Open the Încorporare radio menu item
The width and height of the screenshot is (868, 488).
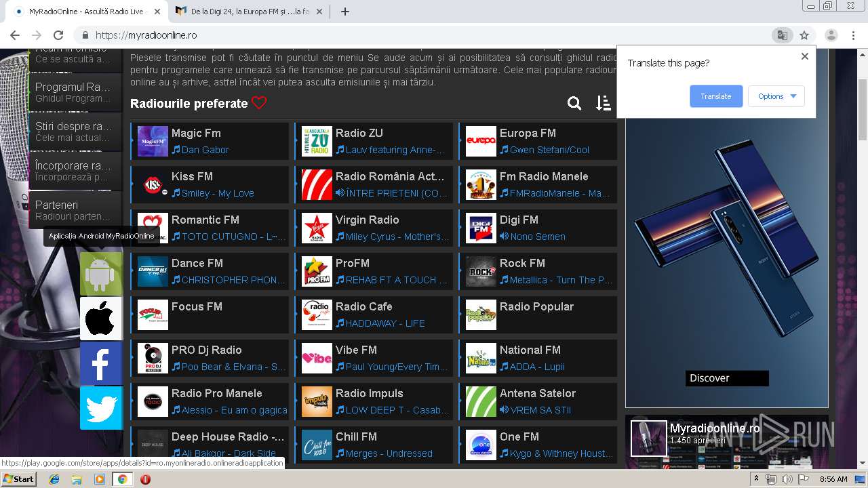(x=75, y=171)
